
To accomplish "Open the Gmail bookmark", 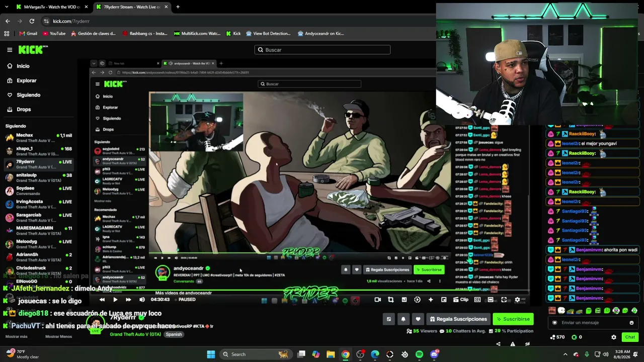I will tap(28, 34).
